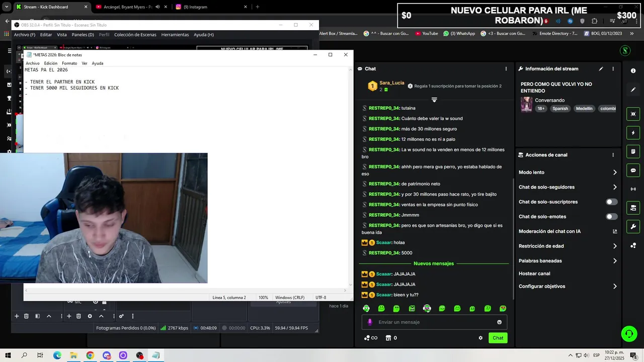This screenshot has width=644, height=362.
Task: Move OBS scene up with arrow
Action: point(49,316)
